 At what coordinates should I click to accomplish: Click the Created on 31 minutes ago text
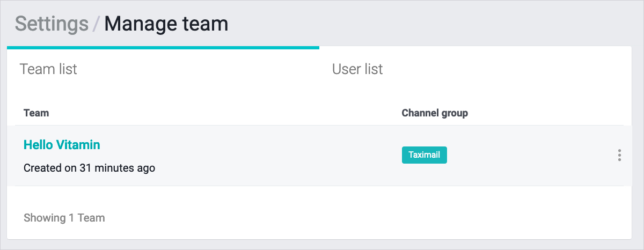point(89,168)
